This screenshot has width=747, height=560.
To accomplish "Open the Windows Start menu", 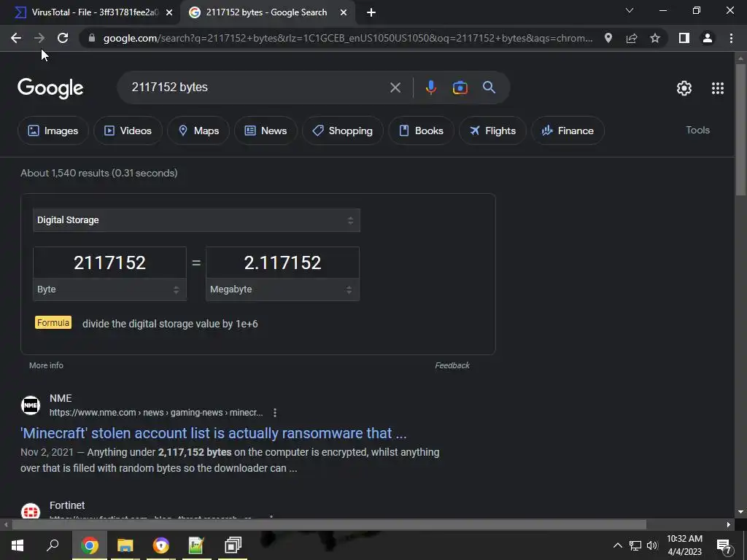I will (18, 545).
